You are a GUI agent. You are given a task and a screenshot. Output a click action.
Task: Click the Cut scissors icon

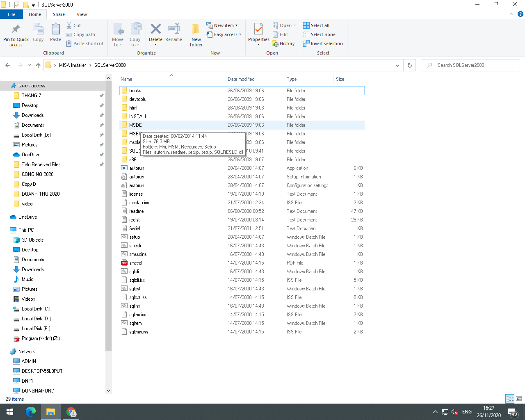pyautogui.click(x=69, y=25)
